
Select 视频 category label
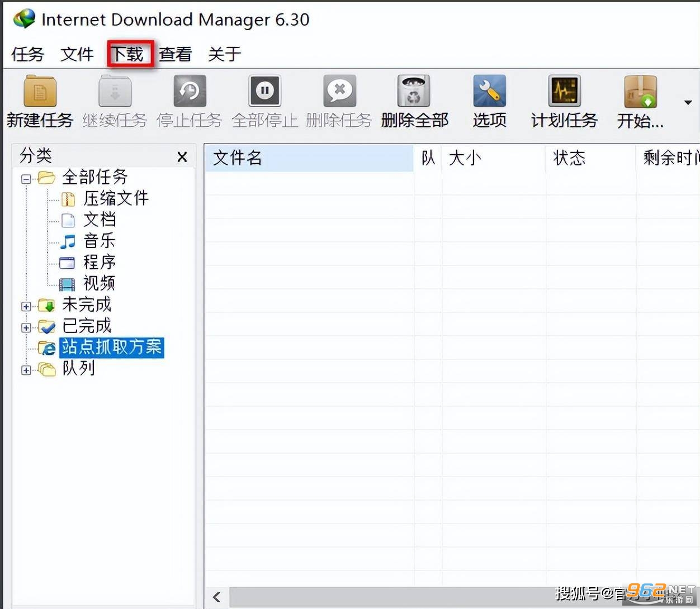[100, 283]
